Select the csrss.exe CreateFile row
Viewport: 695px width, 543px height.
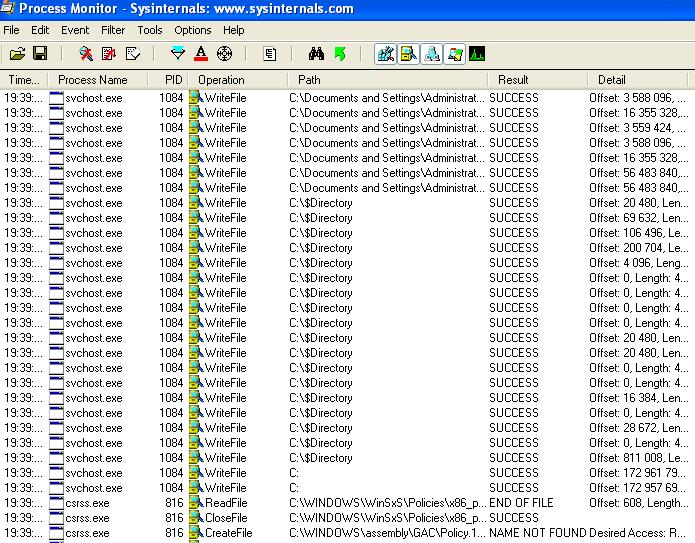point(348,533)
